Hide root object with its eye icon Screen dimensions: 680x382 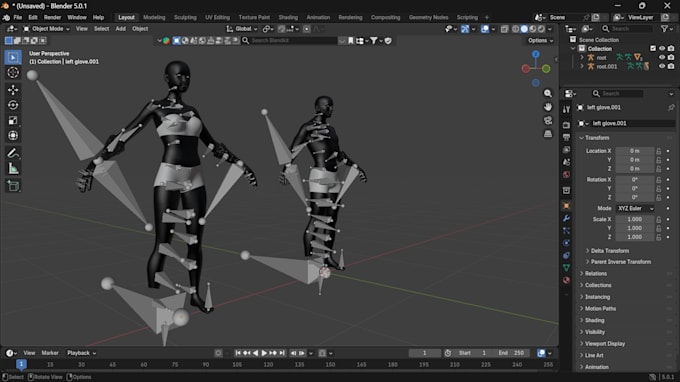point(662,57)
